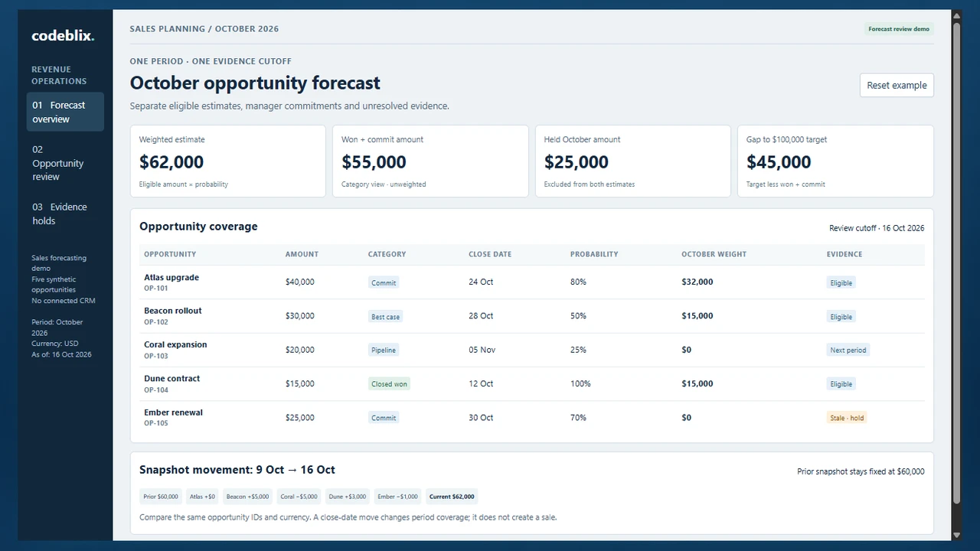Click the OCTOBER WEIGHT column header
The height and width of the screenshot is (551, 980).
click(714, 254)
